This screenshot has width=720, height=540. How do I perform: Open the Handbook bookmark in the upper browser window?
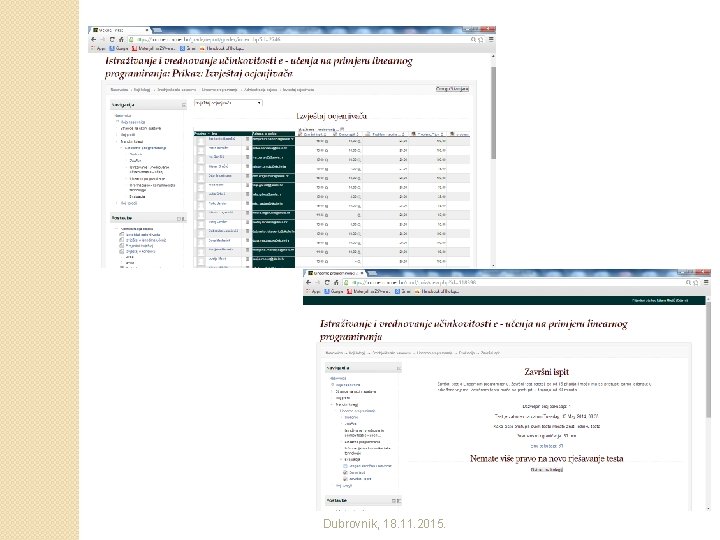click(222, 48)
